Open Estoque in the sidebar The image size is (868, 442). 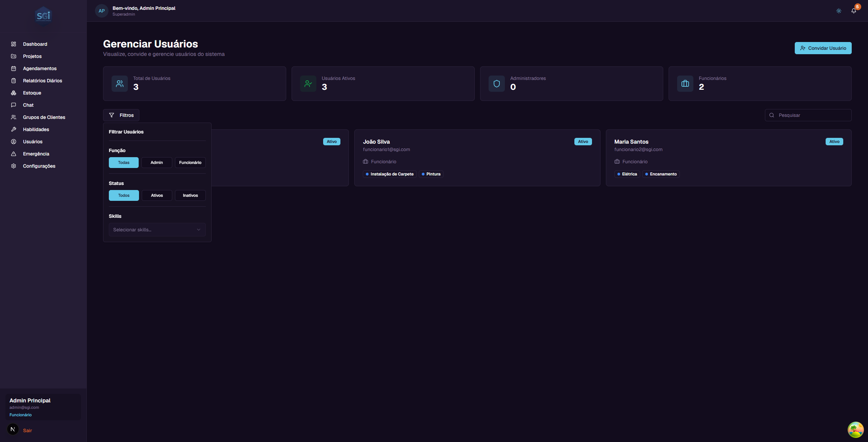click(32, 93)
